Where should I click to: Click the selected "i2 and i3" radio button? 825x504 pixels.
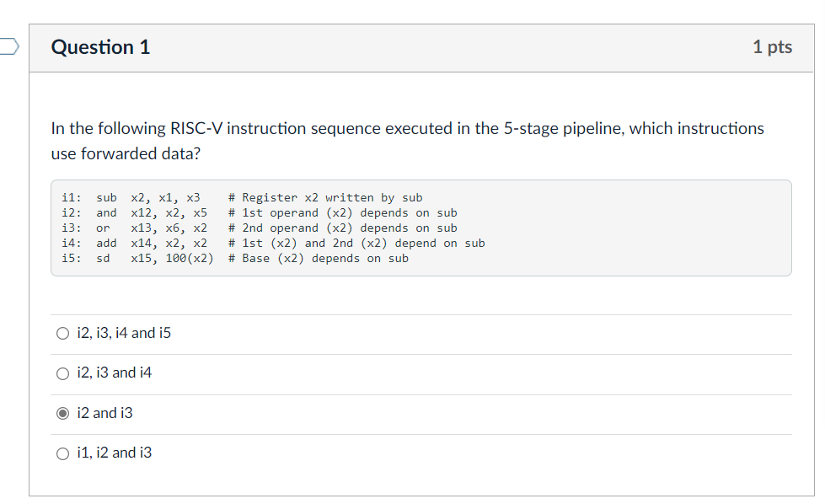click(x=63, y=414)
